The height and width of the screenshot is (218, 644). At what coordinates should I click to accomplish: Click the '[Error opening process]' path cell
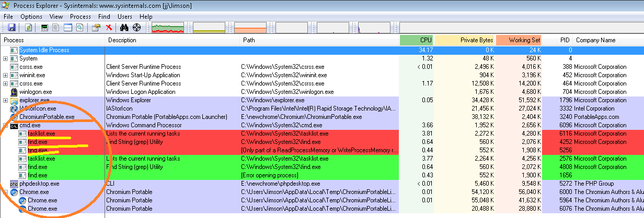tap(269, 175)
